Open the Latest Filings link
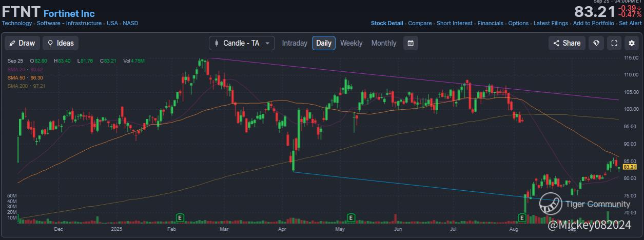 point(551,23)
